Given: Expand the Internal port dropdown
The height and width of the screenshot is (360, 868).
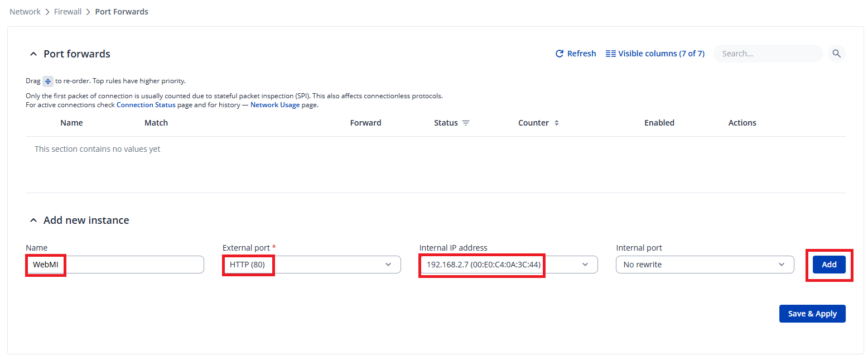Looking at the screenshot, I should click(x=781, y=265).
